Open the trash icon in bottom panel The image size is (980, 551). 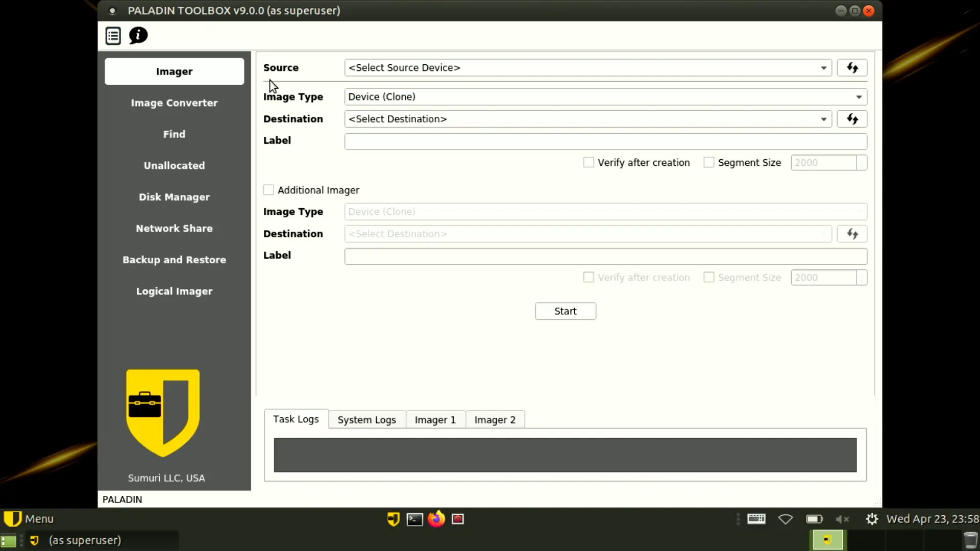(970, 540)
